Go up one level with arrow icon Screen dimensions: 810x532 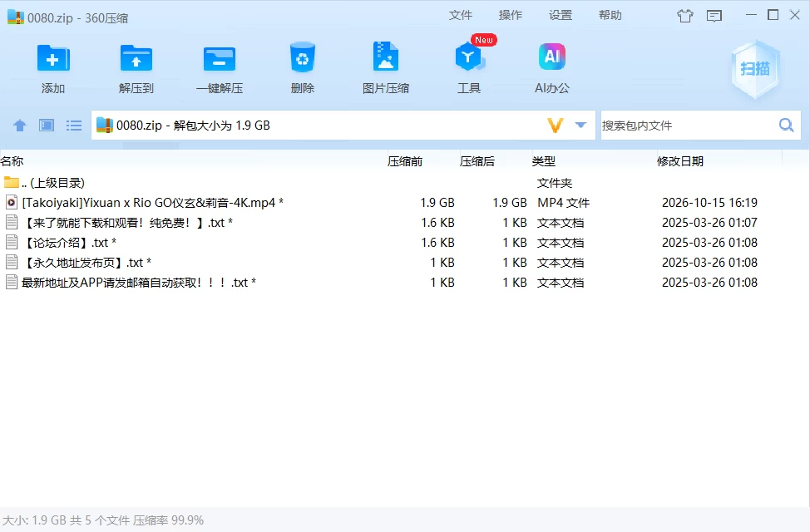[20, 125]
